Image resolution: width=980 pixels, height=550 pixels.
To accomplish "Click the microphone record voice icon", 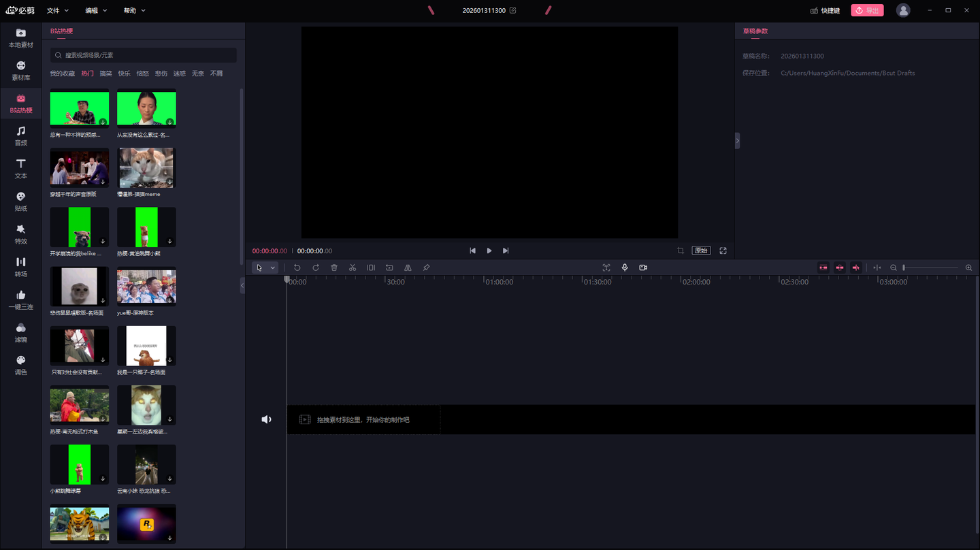I will (x=625, y=268).
